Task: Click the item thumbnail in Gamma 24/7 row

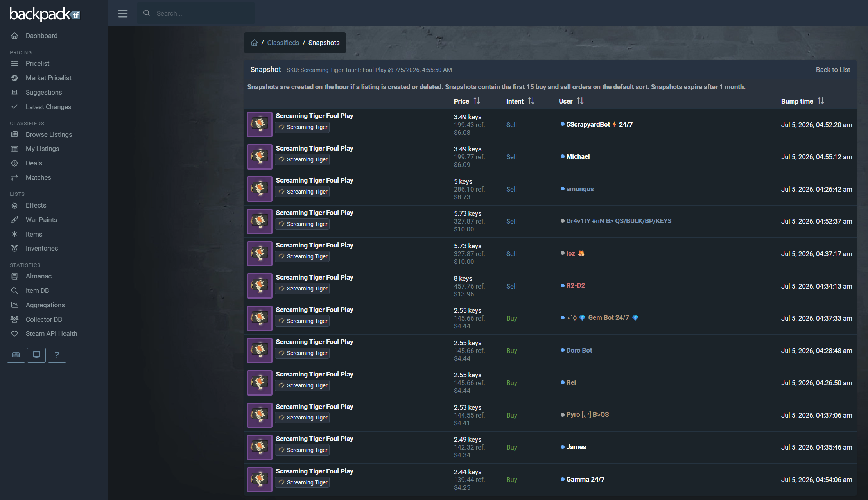Action: [x=260, y=480]
